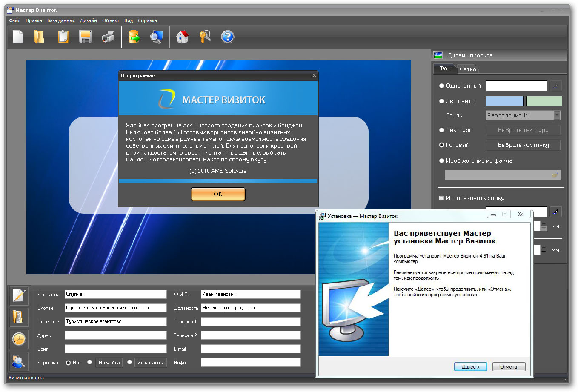Open Дизайн menu

[x=89, y=20]
